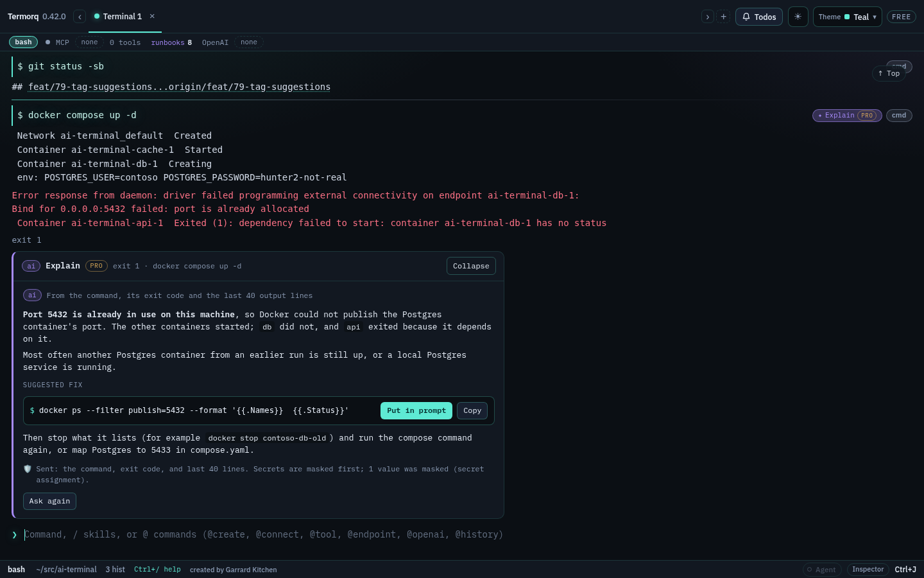Screen dimensions: 924x578
Task: Open Ctrl+/ help in status bar
Action: (157, 570)
